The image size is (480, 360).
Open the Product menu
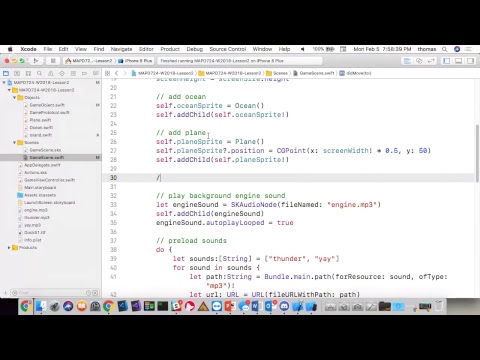point(170,49)
